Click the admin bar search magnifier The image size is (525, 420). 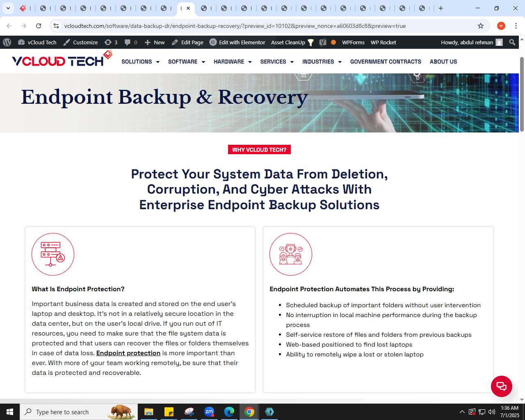pyautogui.click(x=512, y=42)
